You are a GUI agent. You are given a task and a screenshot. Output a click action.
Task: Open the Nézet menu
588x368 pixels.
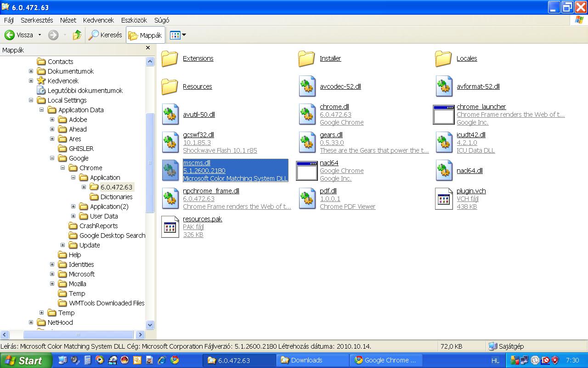click(x=68, y=20)
